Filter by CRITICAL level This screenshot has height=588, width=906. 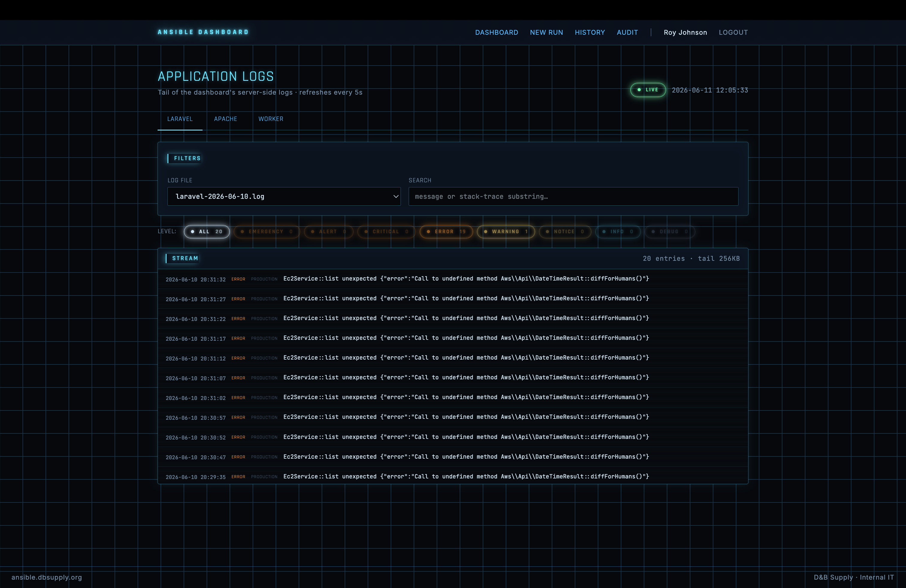coord(386,232)
